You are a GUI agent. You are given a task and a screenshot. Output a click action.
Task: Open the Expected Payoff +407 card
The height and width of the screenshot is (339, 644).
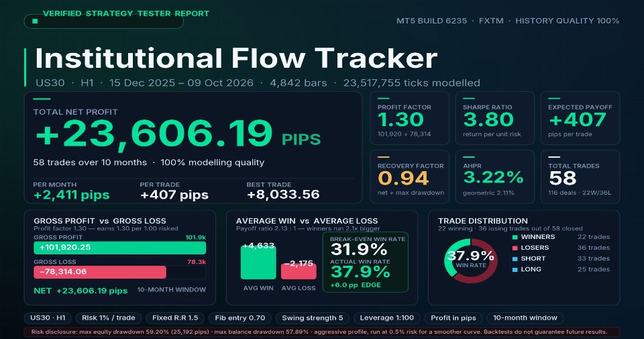(x=580, y=118)
